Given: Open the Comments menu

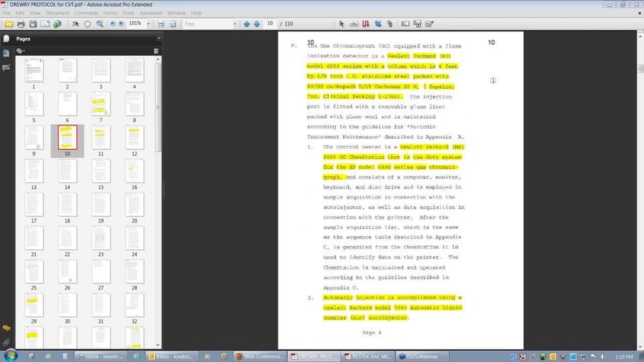Looking at the screenshot, I should pos(86,13).
